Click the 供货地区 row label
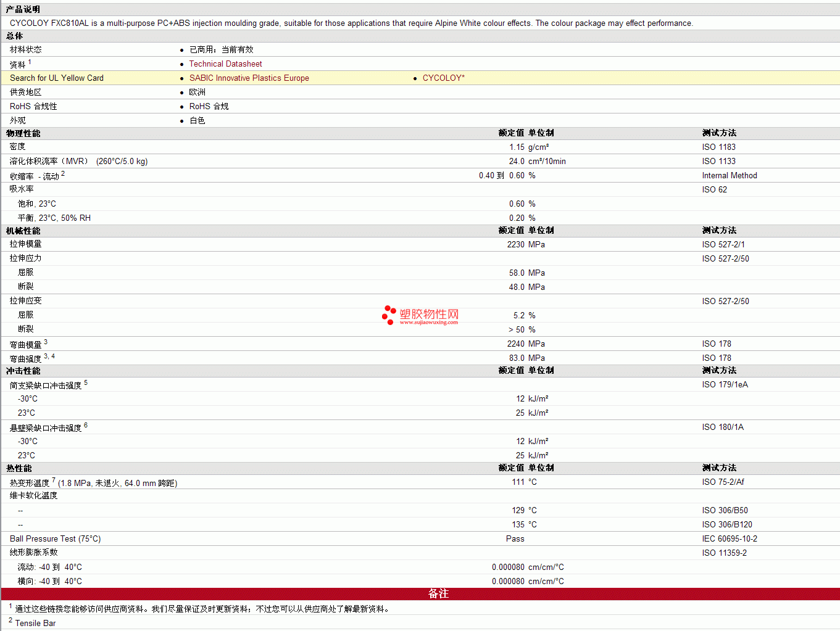Screen dimensions: 840x631 tap(26, 93)
